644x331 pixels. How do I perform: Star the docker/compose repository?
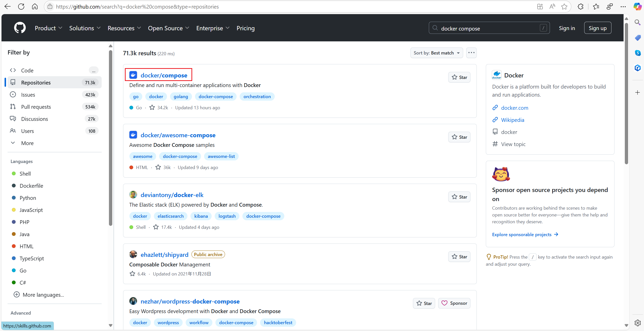pyautogui.click(x=459, y=77)
